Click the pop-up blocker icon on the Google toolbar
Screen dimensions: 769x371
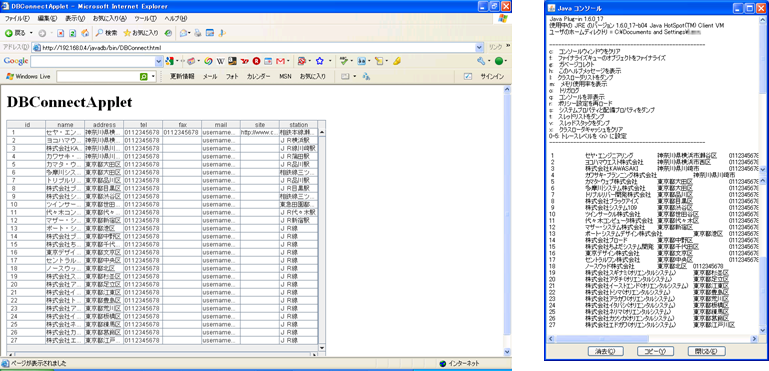pyautogui.click(x=302, y=61)
